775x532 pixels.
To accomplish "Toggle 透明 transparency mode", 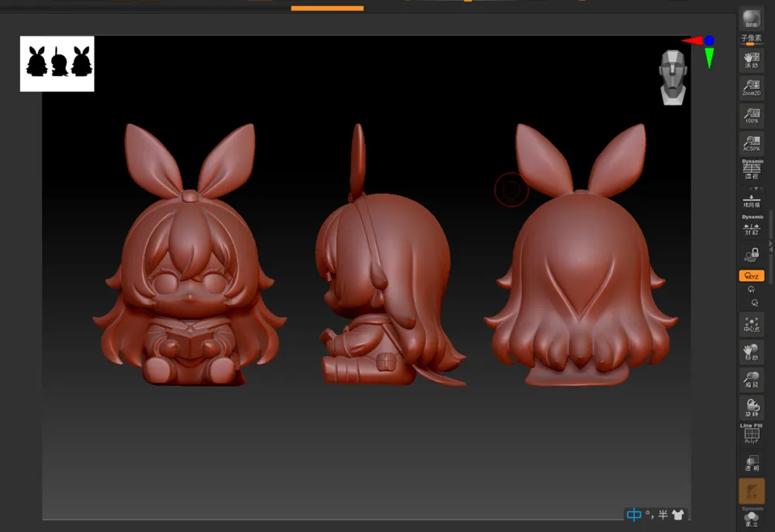I will coord(751,463).
